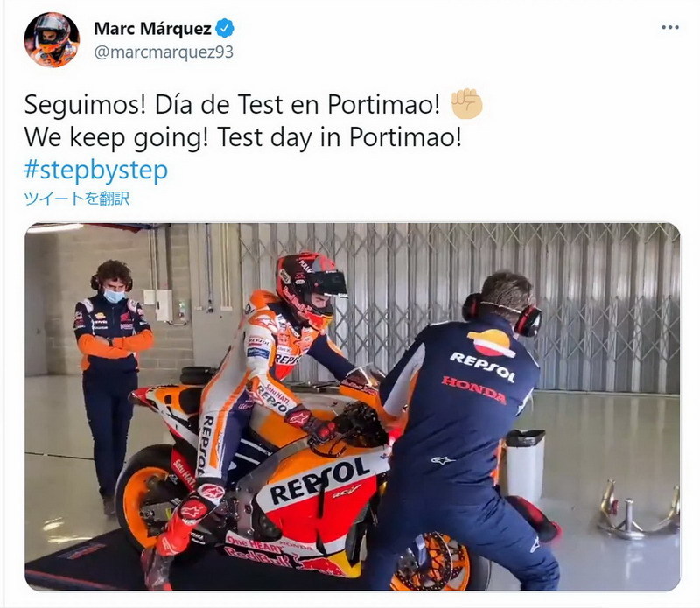Click the rider's red helmet in the video
Image resolution: width=700 pixels, height=608 pixels.
[x=311, y=286]
